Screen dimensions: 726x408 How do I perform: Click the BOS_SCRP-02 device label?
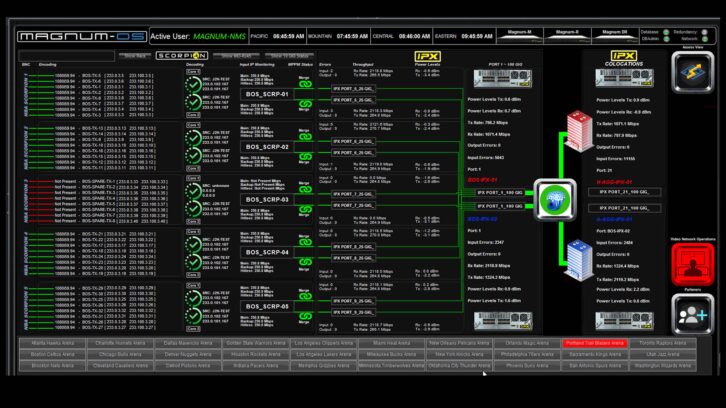click(x=266, y=147)
